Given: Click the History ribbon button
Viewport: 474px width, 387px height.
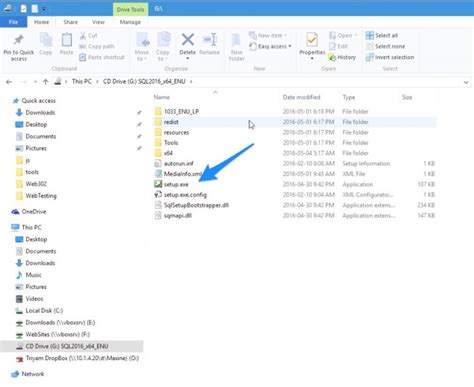Looking at the screenshot, I should tap(342, 57).
